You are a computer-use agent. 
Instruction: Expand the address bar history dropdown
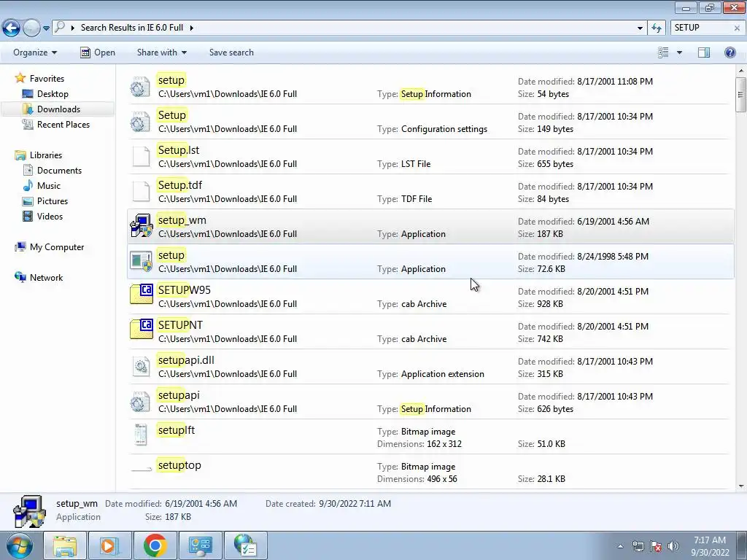640,28
